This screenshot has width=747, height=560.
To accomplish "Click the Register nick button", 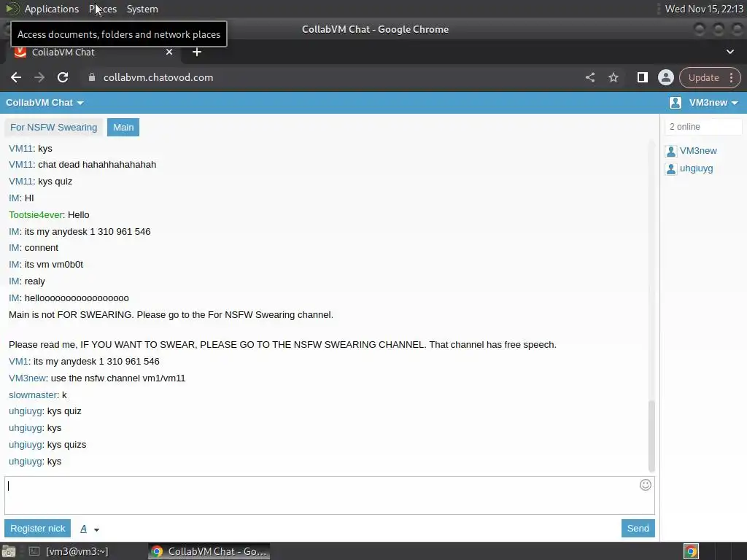I will click(38, 529).
